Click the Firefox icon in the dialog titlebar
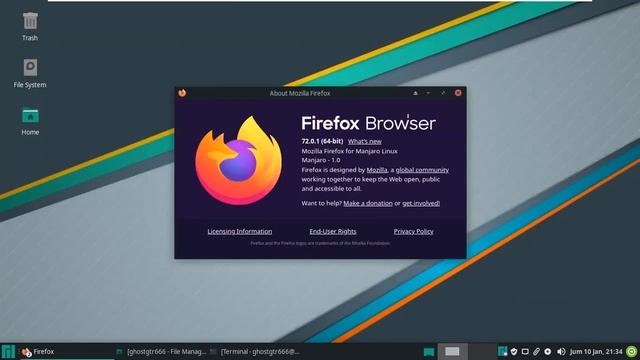Screen dimensions: 640x360 (x=182, y=93)
